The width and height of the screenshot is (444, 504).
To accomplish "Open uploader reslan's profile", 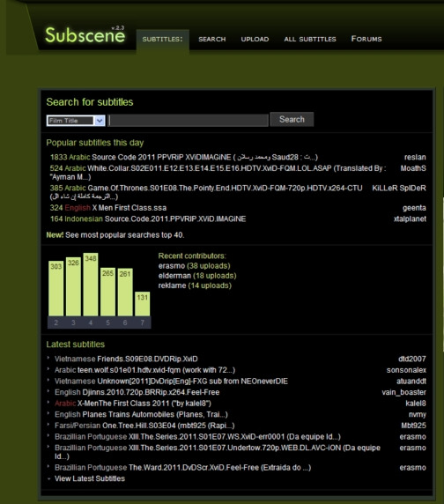I will (415, 157).
